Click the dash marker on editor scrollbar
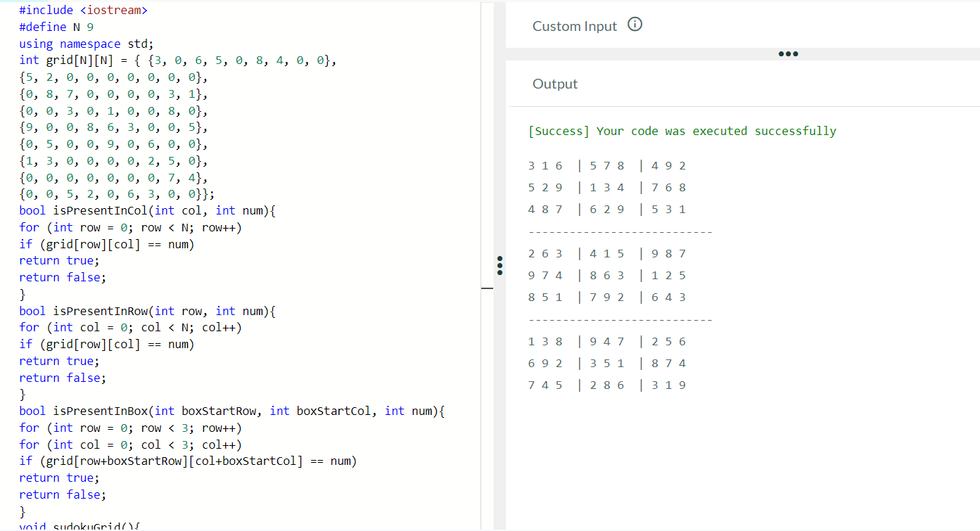This screenshot has width=980, height=531. (x=487, y=288)
